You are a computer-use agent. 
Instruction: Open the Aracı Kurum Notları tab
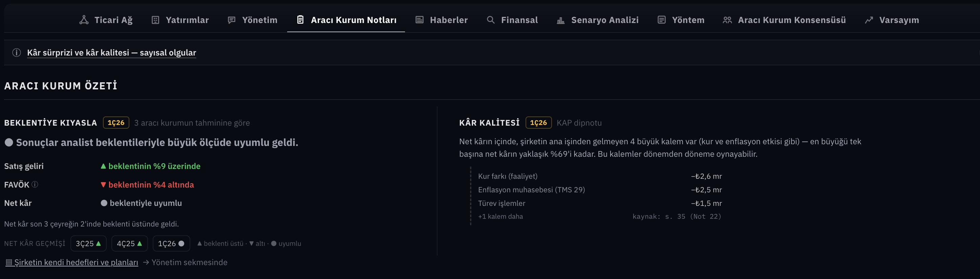(346, 20)
